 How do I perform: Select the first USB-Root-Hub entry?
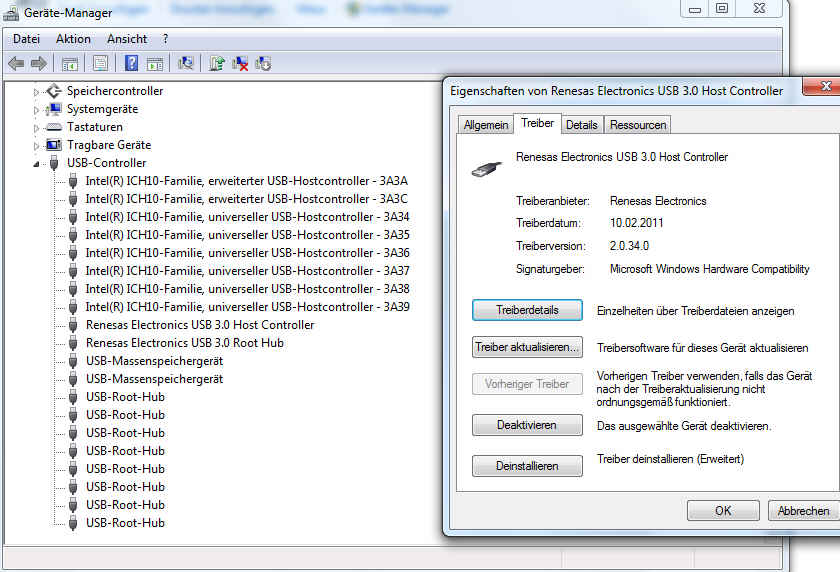click(125, 397)
